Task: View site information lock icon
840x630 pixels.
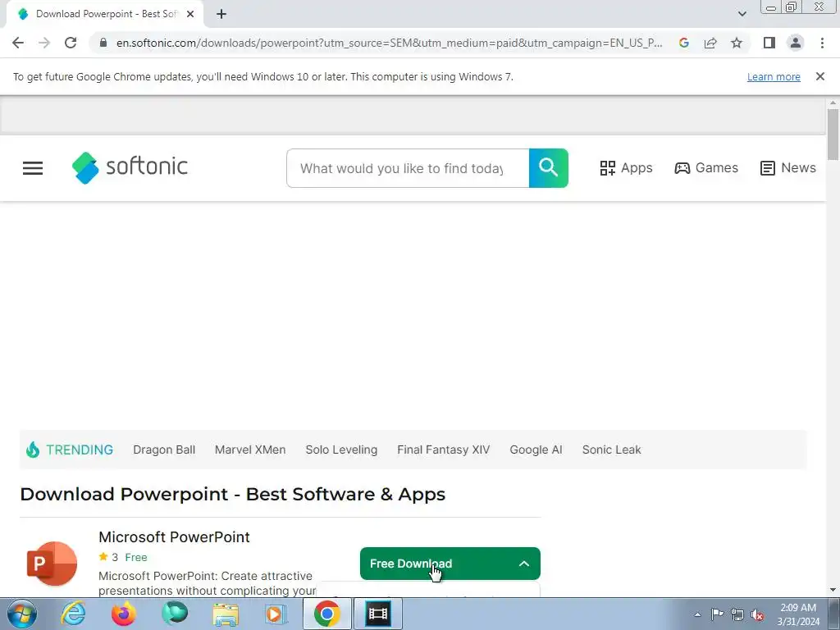Action: pos(103,43)
